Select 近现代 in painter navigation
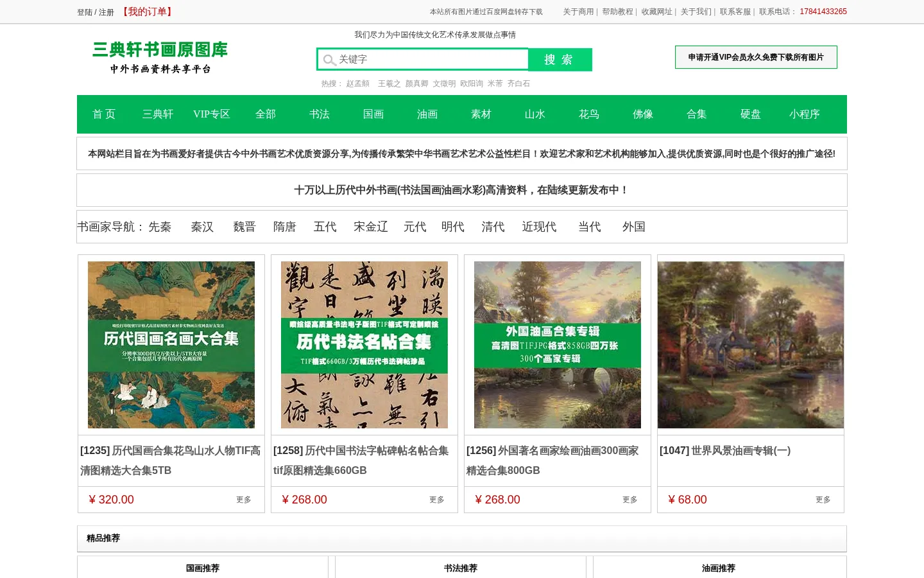The height and width of the screenshot is (578, 924). point(540,227)
